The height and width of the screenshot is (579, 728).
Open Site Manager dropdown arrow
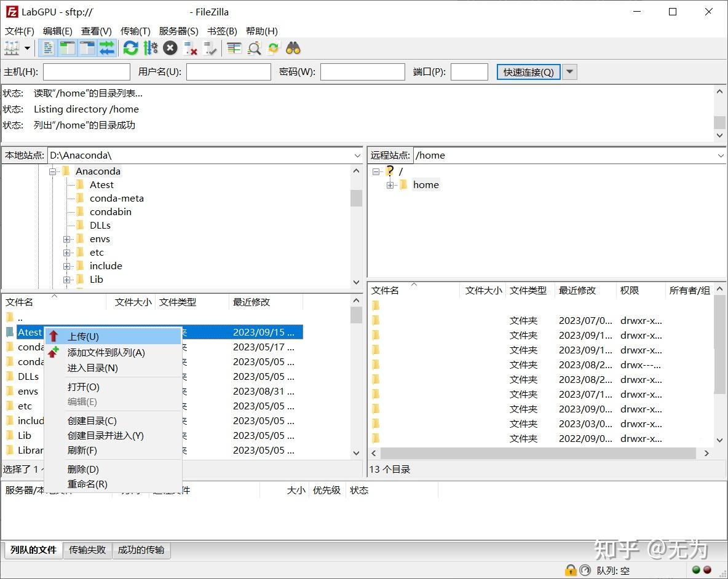[x=28, y=48]
